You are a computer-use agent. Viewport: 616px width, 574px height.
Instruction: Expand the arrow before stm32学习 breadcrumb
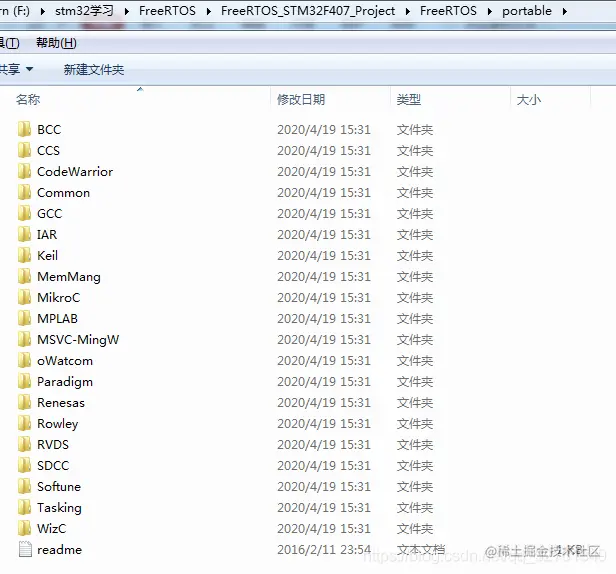click(42, 11)
